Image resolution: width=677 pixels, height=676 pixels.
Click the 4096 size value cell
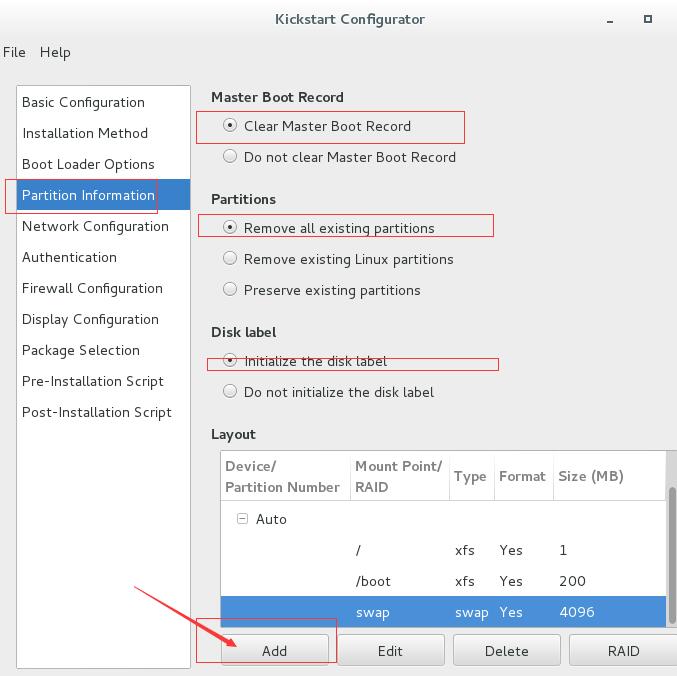tap(577, 612)
